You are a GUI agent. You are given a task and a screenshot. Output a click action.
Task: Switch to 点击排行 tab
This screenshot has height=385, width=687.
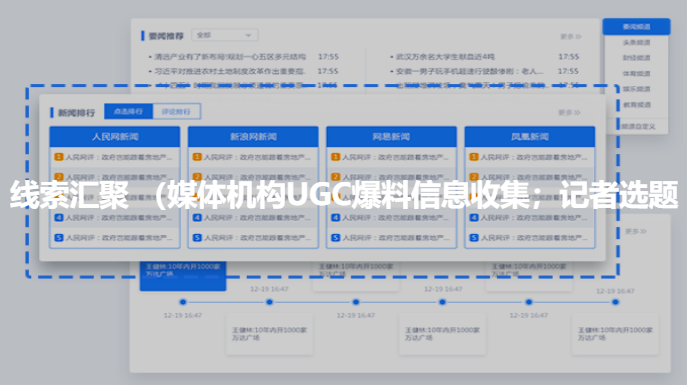(128, 111)
